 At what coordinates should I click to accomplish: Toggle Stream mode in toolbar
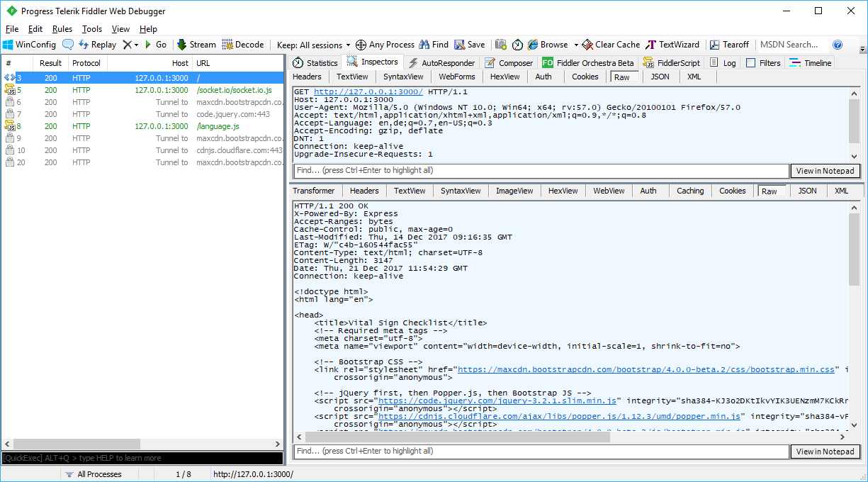point(196,45)
